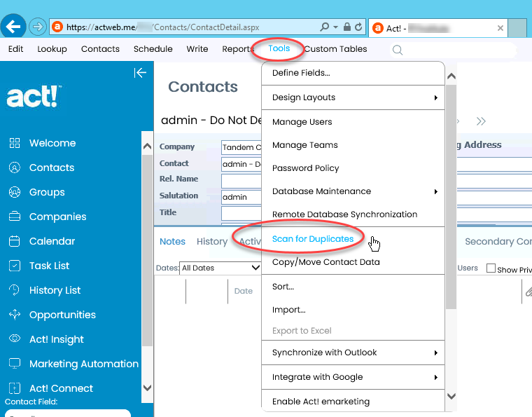Open the All Dates dropdown
532x417 pixels.
[x=220, y=268]
